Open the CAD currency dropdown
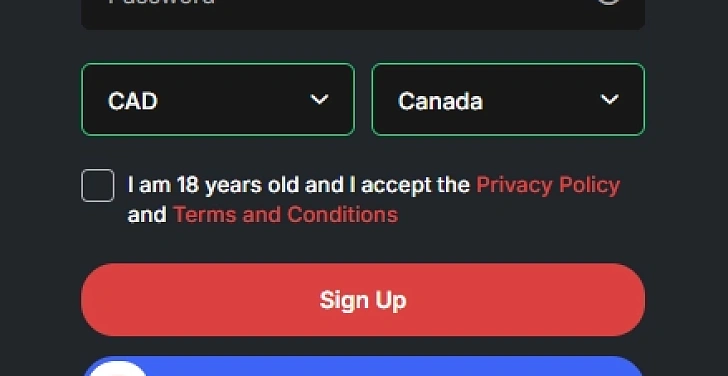The width and height of the screenshot is (728, 376). (218, 99)
